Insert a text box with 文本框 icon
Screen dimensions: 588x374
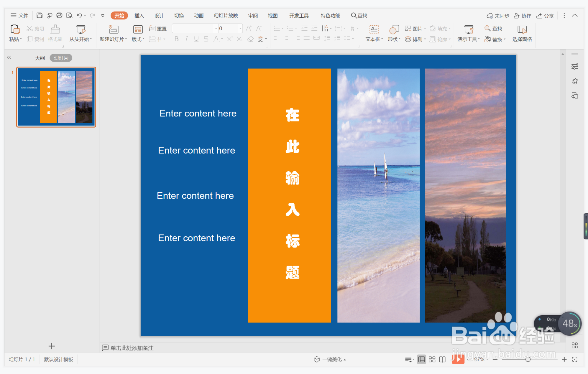(x=374, y=29)
